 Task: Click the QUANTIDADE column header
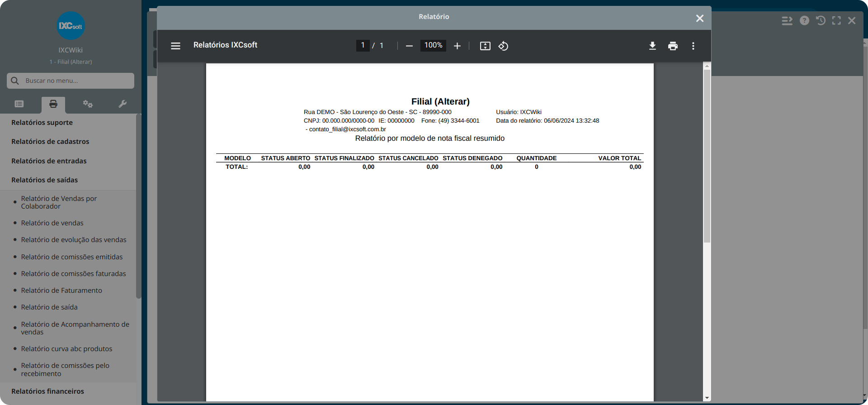click(x=537, y=158)
